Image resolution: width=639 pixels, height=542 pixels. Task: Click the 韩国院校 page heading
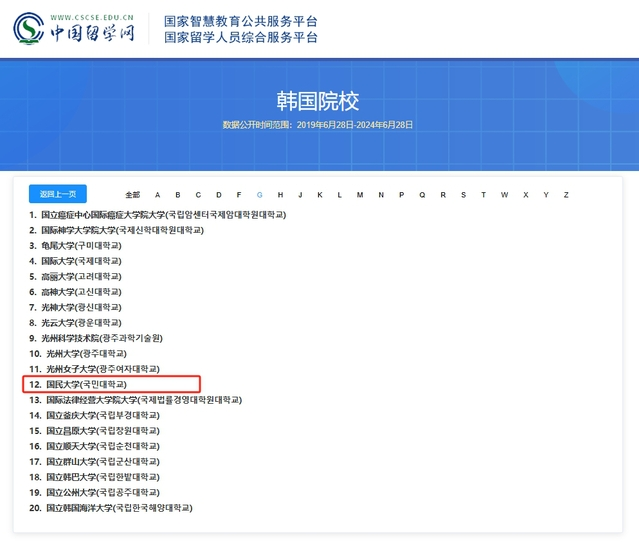point(317,101)
